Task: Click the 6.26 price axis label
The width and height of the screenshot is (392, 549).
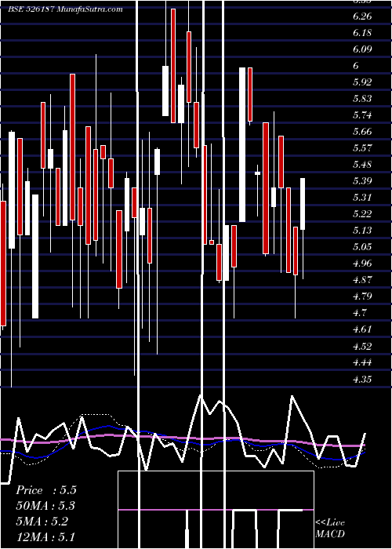Action: point(362,16)
